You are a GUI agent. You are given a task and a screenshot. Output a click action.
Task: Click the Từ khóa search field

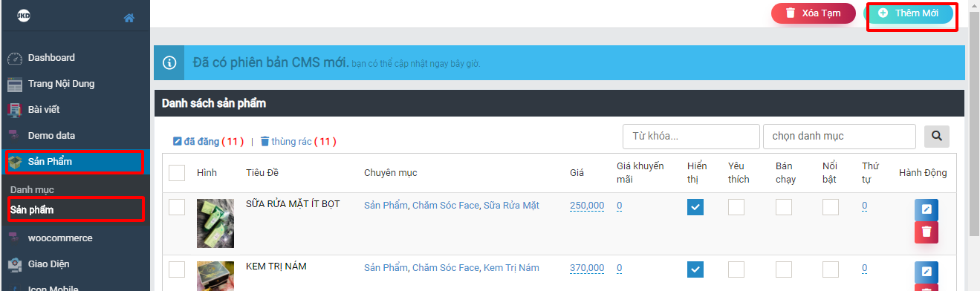691,137
